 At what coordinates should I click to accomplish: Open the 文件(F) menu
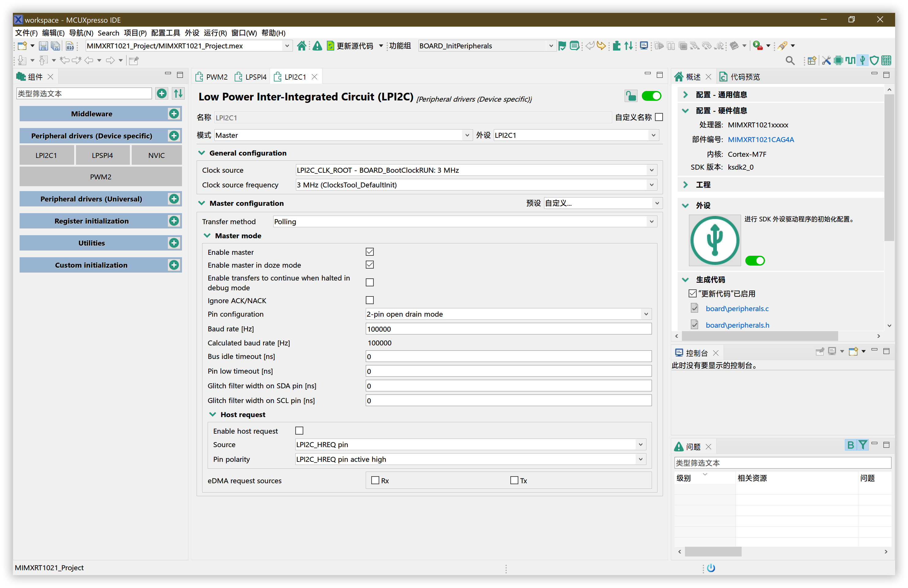click(x=26, y=33)
